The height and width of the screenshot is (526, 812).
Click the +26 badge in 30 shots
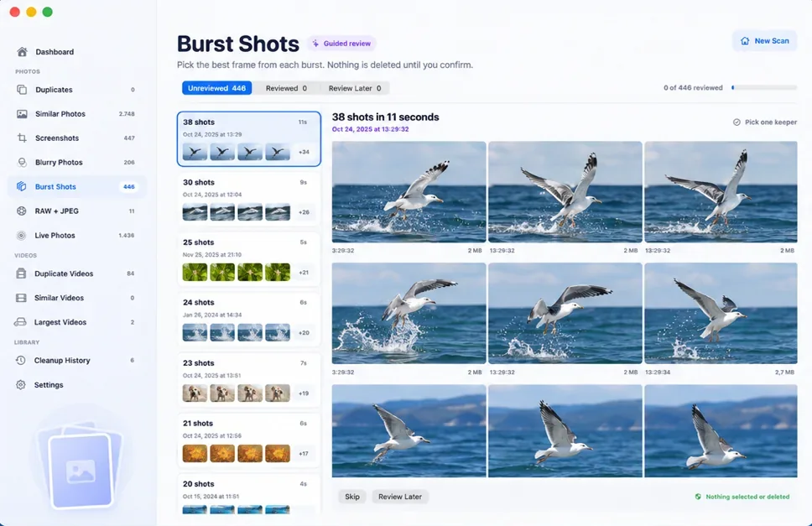tap(304, 212)
